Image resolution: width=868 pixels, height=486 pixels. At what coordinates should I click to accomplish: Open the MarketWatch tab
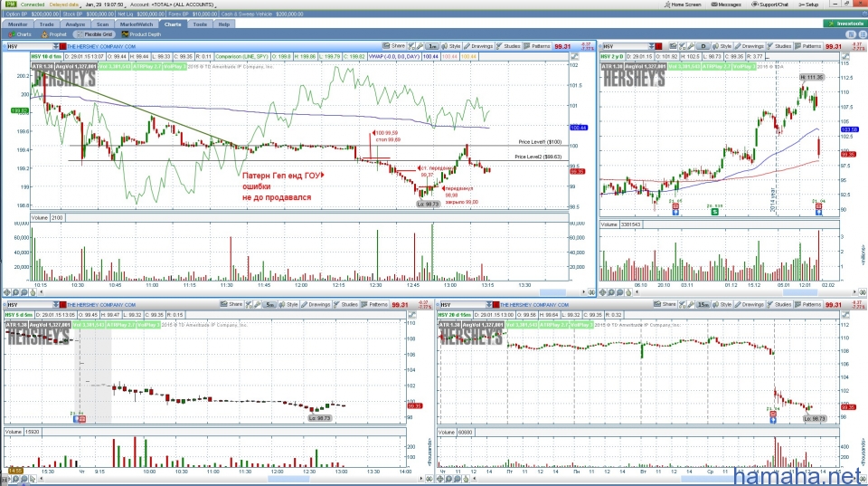pyautogui.click(x=137, y=24)
